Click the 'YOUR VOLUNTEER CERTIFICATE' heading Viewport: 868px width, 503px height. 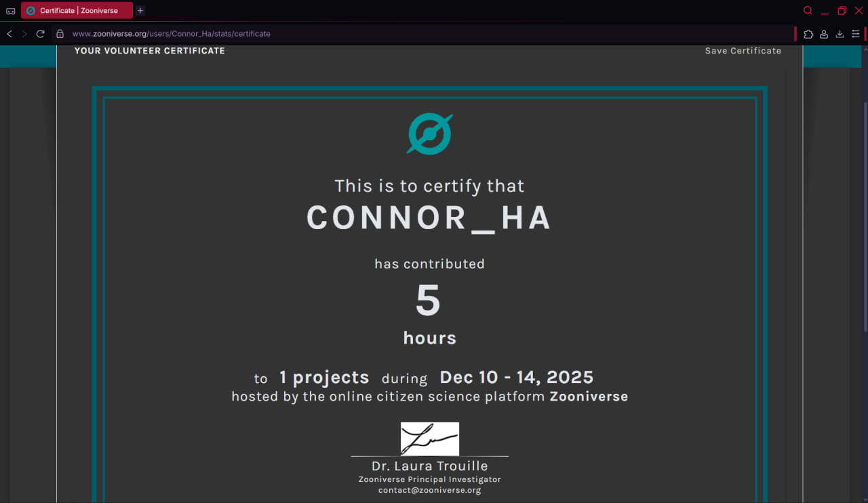click(x=150, y=51)
